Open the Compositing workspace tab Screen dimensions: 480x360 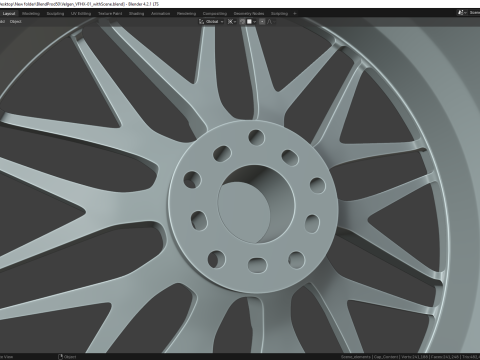(215, 14)
